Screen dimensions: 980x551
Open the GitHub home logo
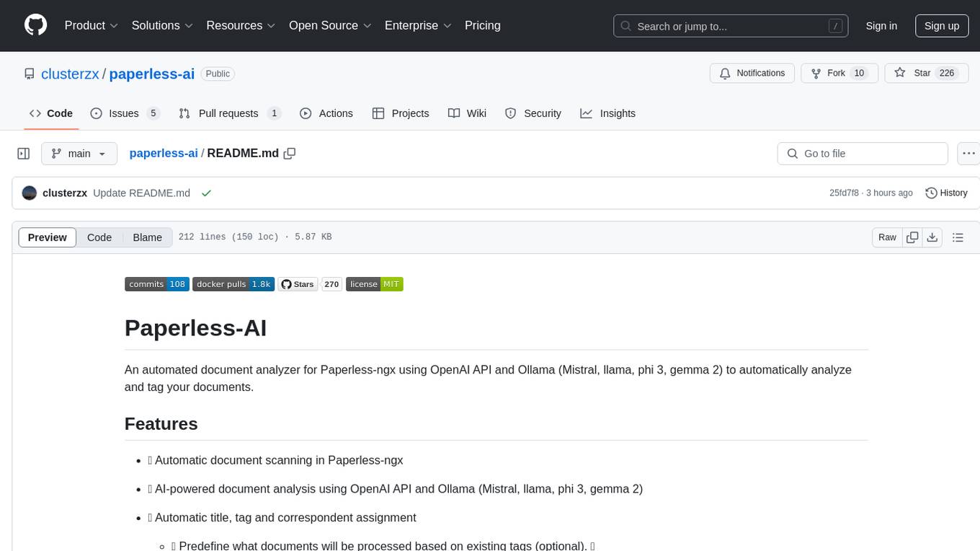tap(35, 25)
